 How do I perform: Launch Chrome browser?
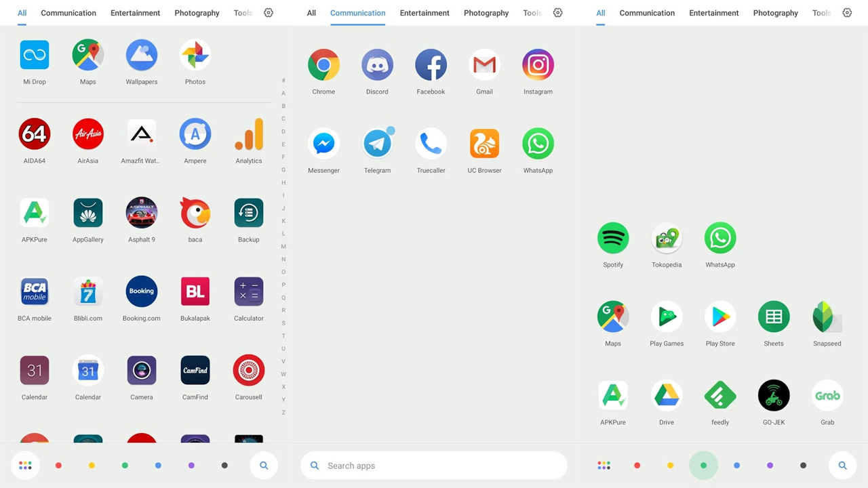324,65
